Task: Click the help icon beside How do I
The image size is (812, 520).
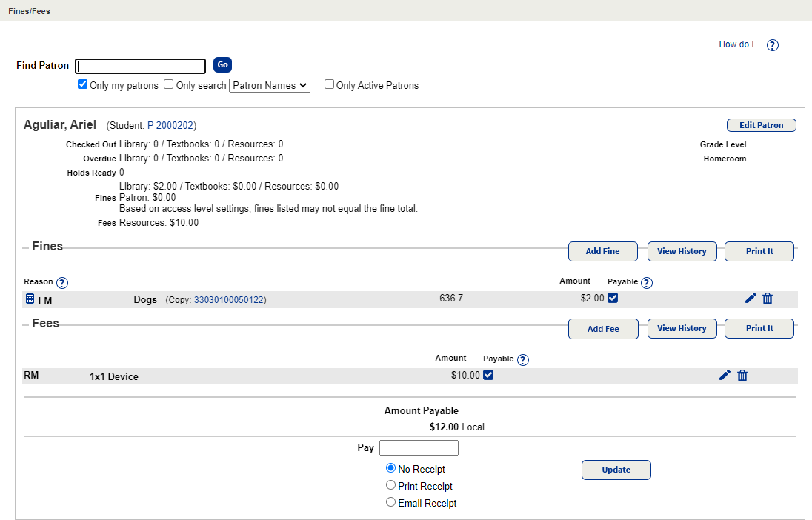Action: [x=772, y=45]
